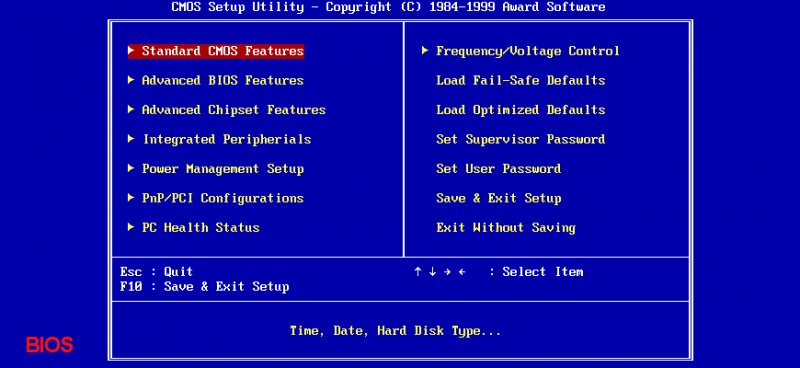This screenshot has height=368, width=800.
Task: Click arrow beside Integrated Peripherals
Action: (x=131, y=139)
